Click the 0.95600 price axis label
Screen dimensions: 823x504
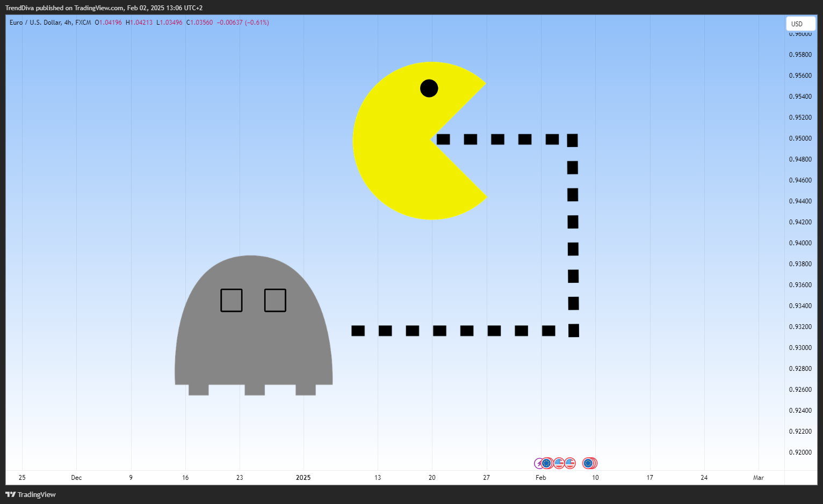800,76
